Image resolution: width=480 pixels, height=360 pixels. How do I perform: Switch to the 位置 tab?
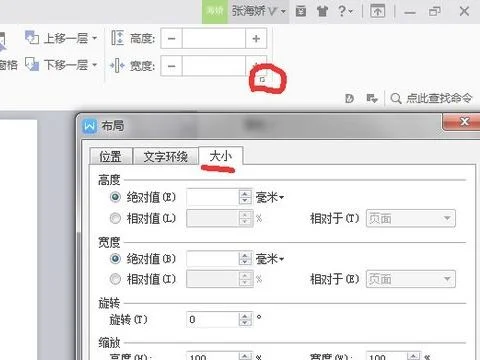coord(111,156)
